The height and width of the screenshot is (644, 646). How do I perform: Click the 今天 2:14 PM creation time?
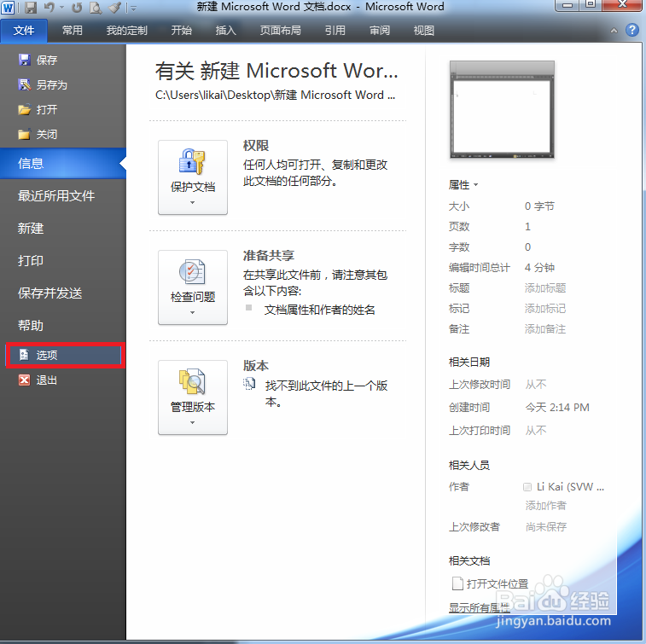pyautogui.click(x=557, y=407)
